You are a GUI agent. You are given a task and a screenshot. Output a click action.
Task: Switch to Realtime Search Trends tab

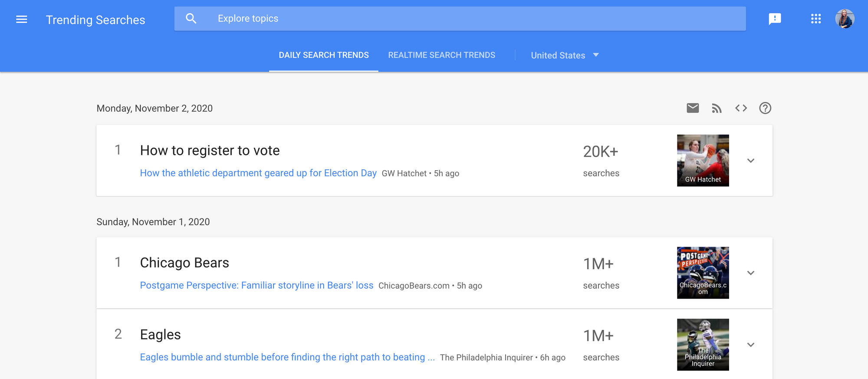[x=441, y=55]
